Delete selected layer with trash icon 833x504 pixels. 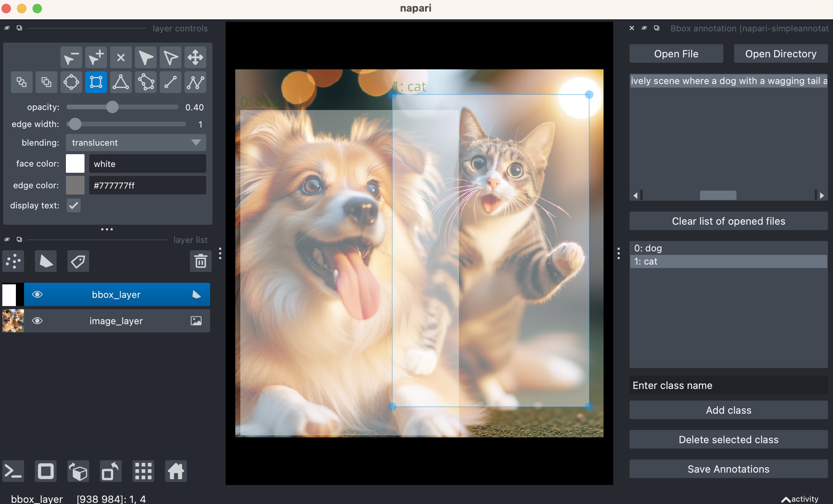click(x=200, y=261)
